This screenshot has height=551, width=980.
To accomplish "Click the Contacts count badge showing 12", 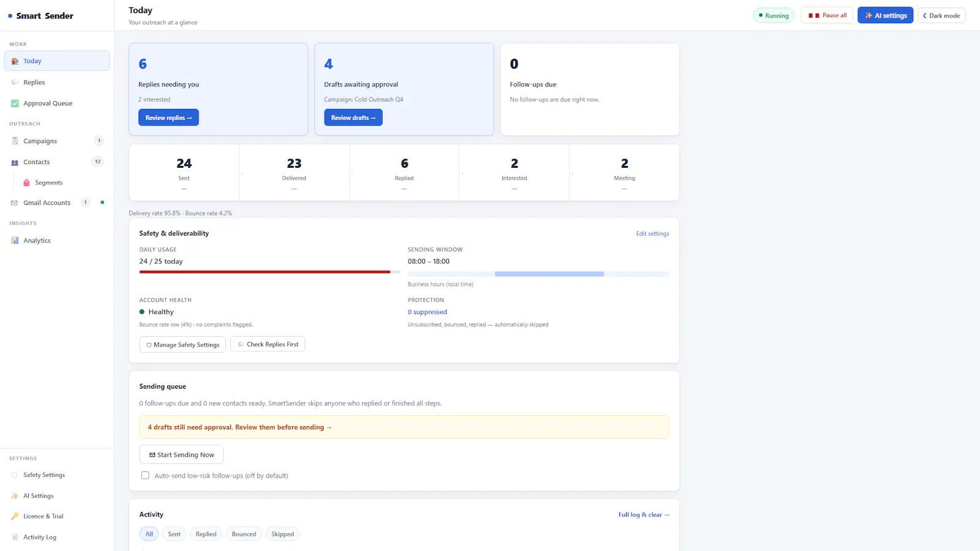I will tap(97, 162).
